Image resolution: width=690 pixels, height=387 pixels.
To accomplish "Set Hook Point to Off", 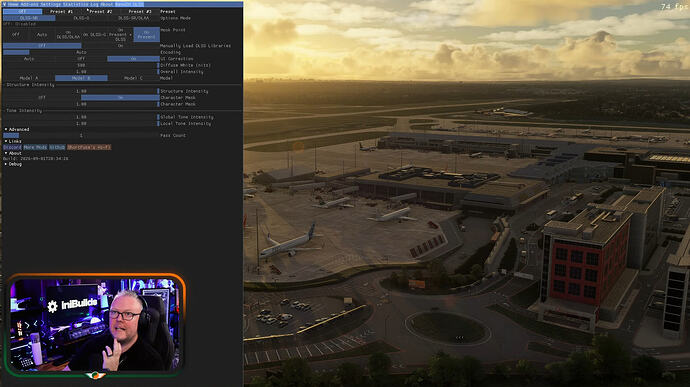I will pos(15,34).
